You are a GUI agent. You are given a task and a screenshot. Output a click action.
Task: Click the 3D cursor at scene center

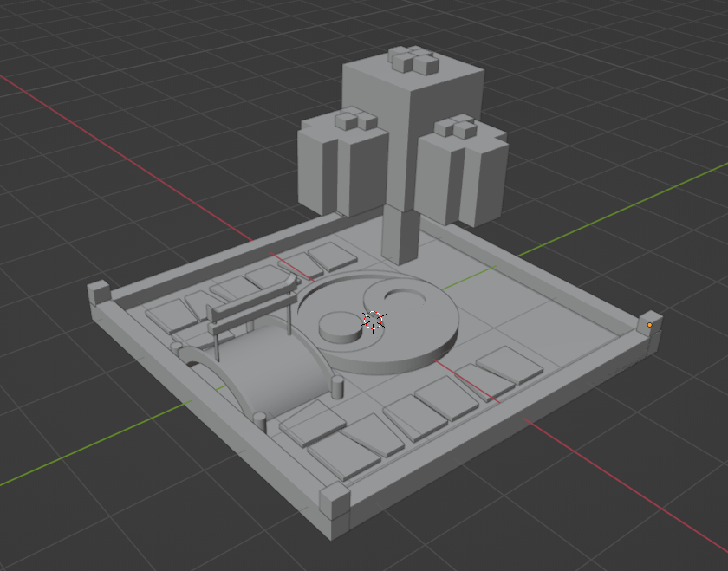click(x=372, y=320)
